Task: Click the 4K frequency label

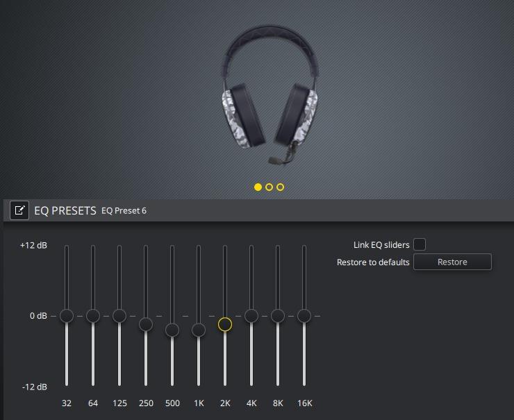Action: pos(251,403)
